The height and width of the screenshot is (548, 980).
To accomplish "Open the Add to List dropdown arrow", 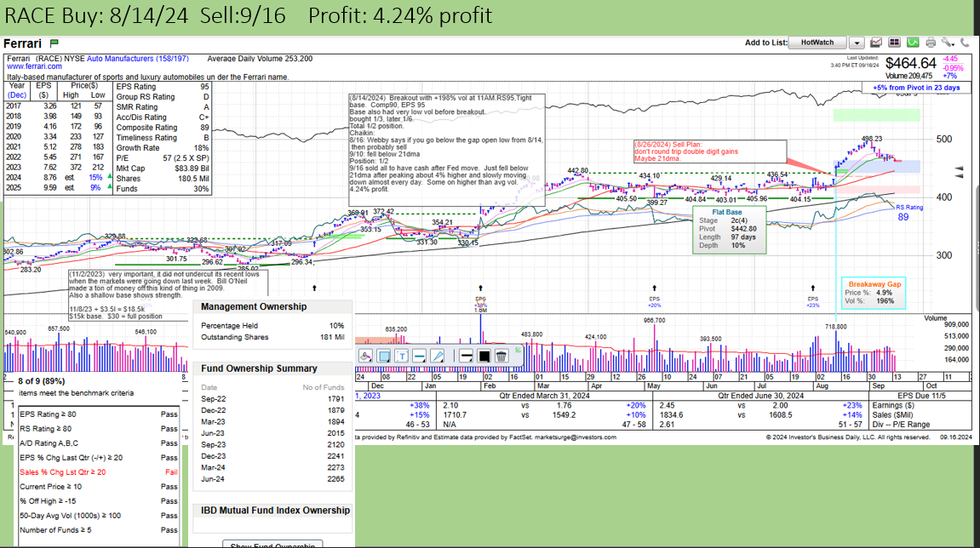I will click(857, 43).
